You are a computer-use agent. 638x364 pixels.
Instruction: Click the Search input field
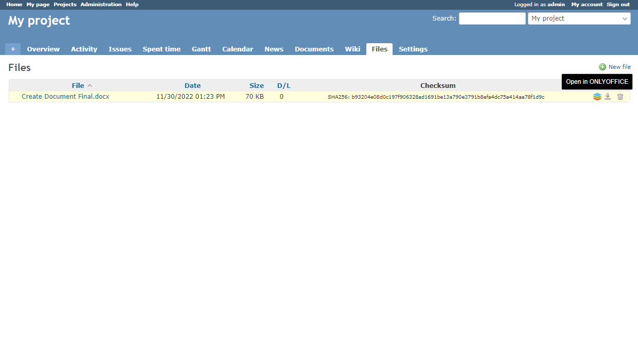click(x=492, y=19)
